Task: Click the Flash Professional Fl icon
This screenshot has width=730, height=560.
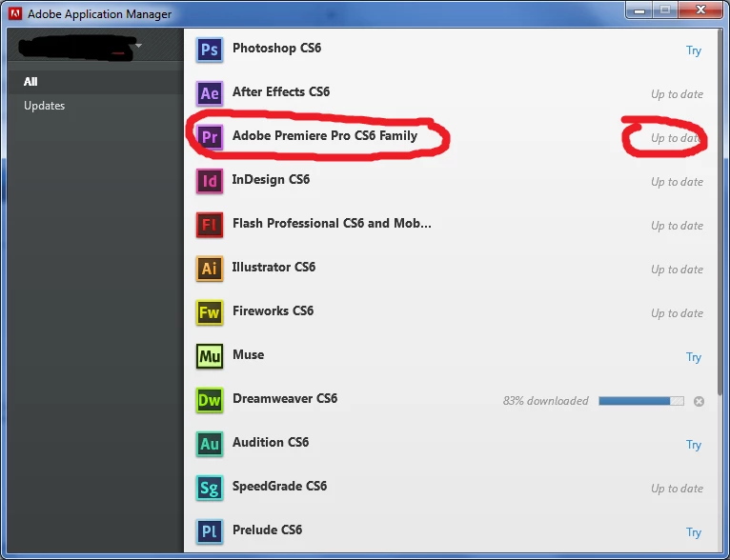Action: pyautogui.click(x=210, y=225)
